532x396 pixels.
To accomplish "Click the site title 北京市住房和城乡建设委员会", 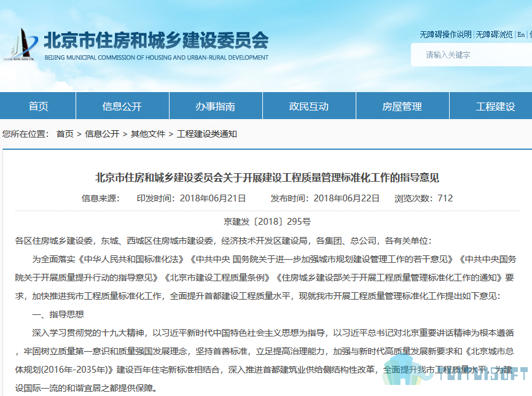I will pyautogui.click(x=156, y=41).
